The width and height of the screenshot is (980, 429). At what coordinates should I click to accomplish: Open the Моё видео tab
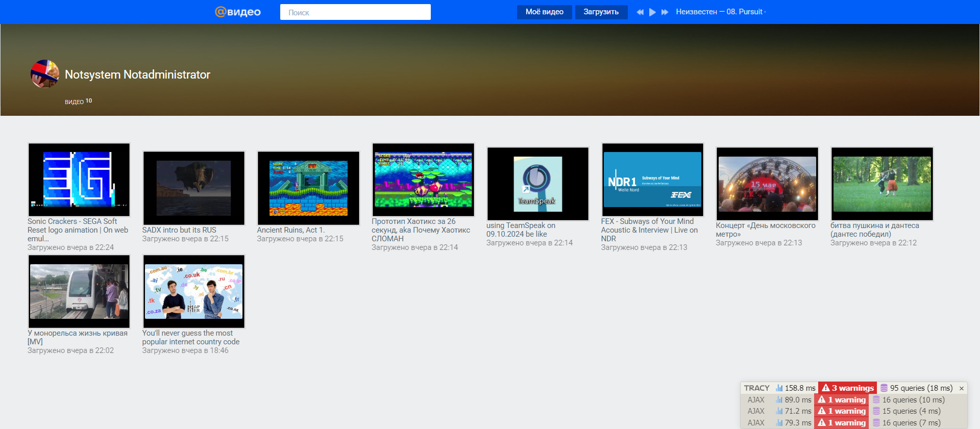pyautogui.click(x=545, y=12)
